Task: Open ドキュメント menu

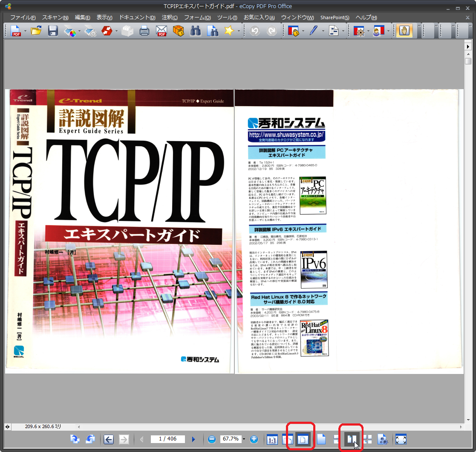Action: point(137,17)
